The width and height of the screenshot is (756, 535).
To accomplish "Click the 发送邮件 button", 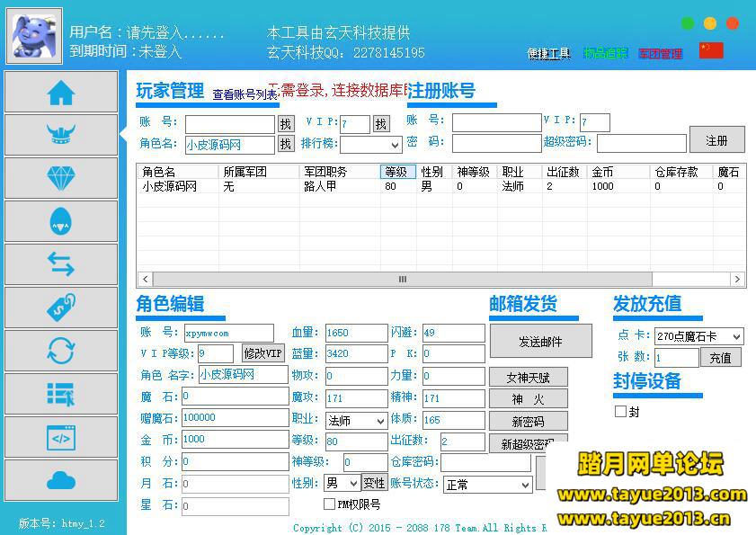I will pos(540,341).
